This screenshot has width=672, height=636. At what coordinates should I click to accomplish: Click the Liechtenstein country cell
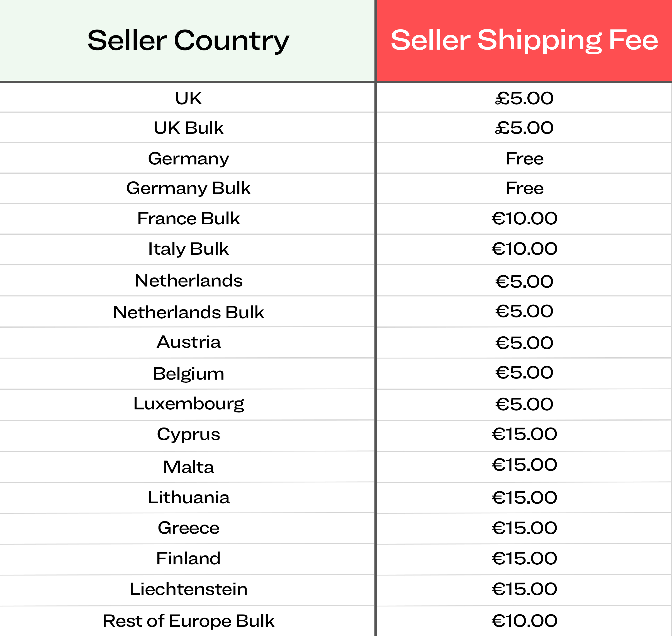(x=188, y=589)
